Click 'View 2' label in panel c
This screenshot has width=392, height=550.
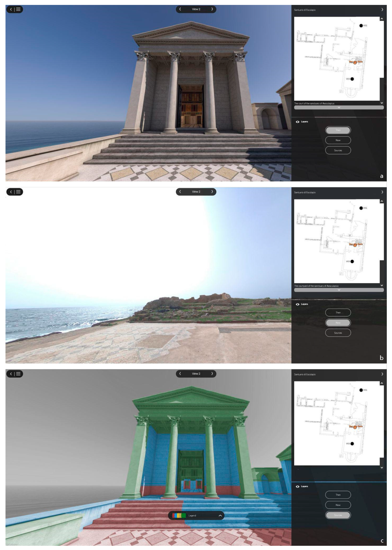pos(196,374)
